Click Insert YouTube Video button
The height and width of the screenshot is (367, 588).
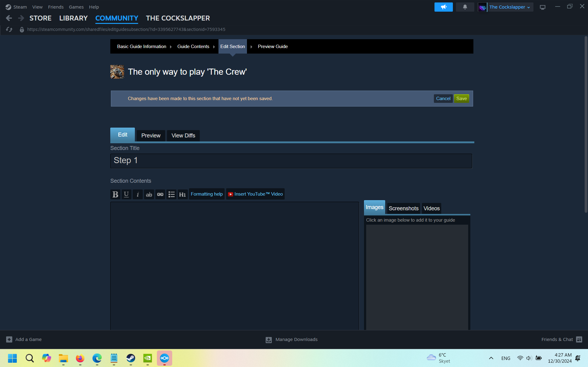(x=255, y=194)
